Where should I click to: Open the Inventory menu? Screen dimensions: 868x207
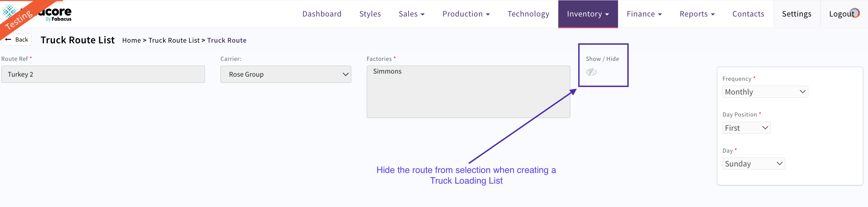[588, 14]
